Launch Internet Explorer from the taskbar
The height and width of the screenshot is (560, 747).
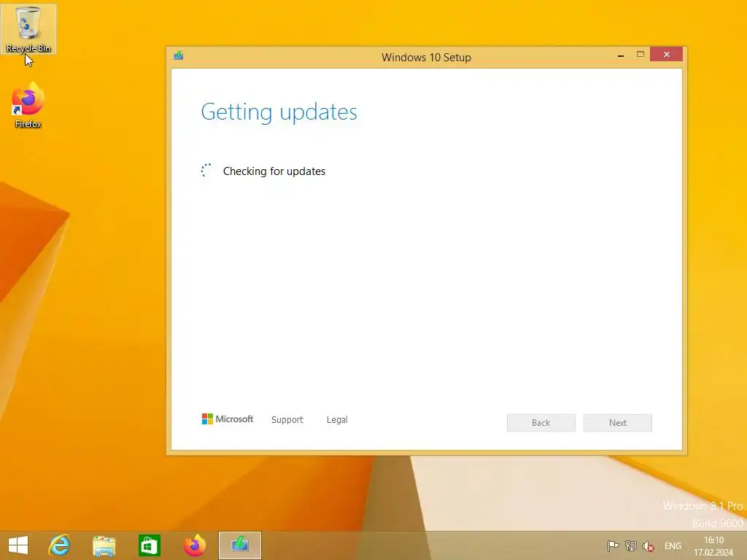[60, 545]
